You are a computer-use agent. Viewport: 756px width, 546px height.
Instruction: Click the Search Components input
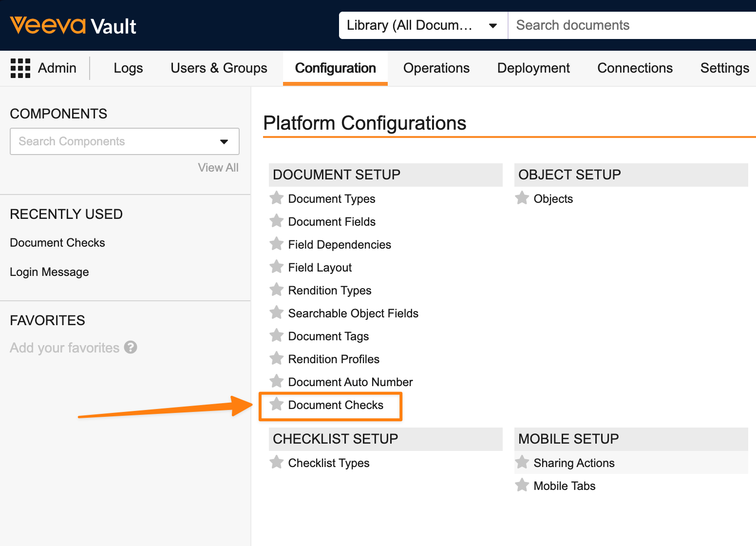[x=125, y=141]
